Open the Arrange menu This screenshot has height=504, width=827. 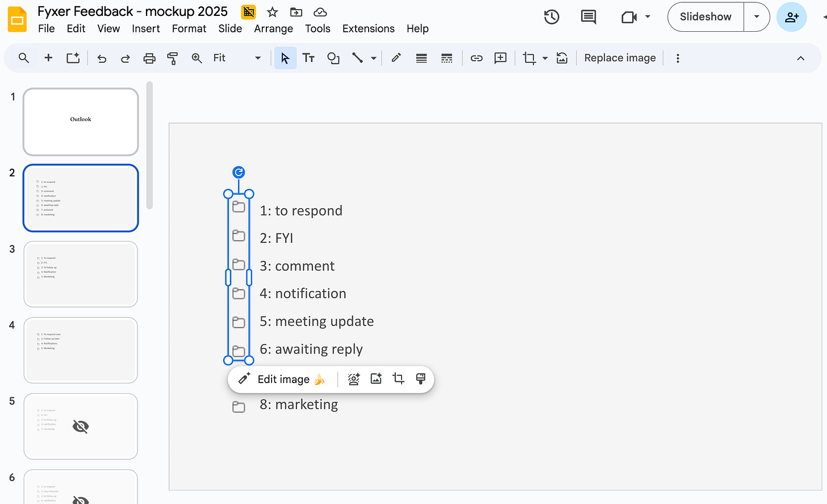pyautogui.click(x=273, y=28)
